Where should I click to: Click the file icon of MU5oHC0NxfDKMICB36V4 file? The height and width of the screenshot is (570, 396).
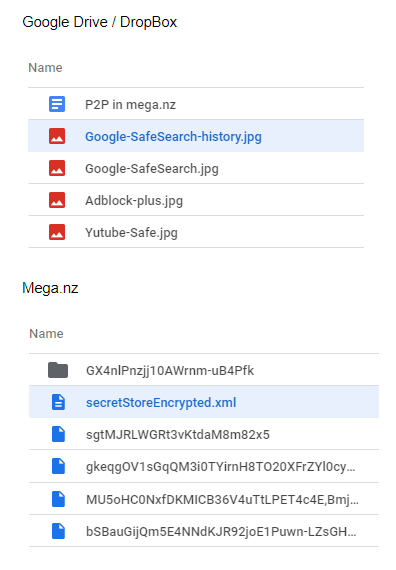pos(58,499)
